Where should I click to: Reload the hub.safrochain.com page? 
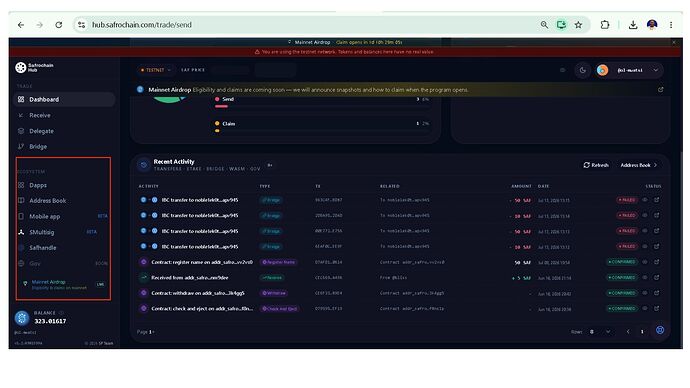coord(59,25)
